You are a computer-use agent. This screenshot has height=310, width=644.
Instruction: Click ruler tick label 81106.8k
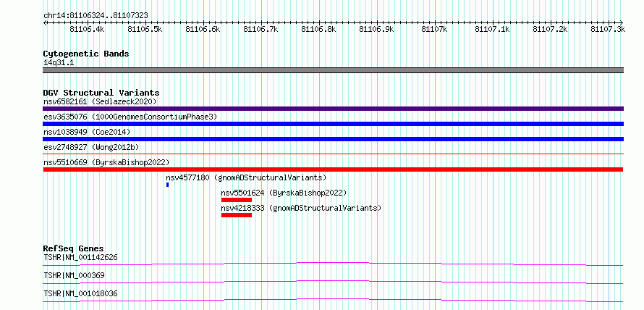[x=318, y=29]
